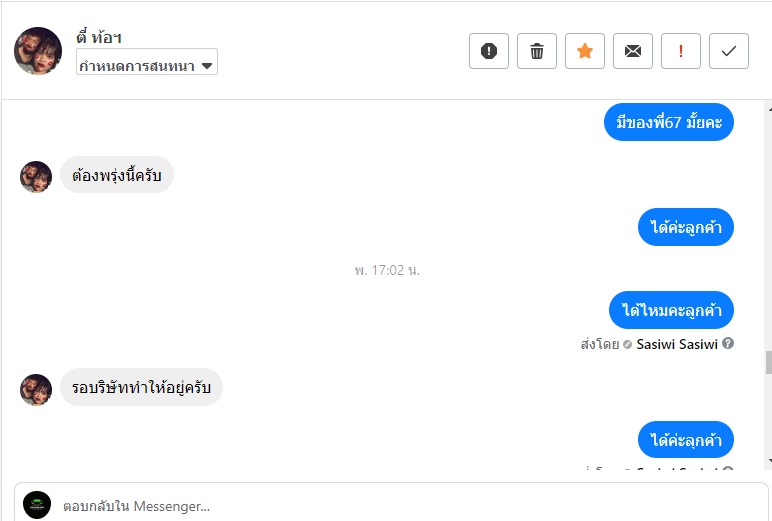Click the blue bubble ได้ไหมคะลูกค้า
772x521 pixels.
click(671, 310)
